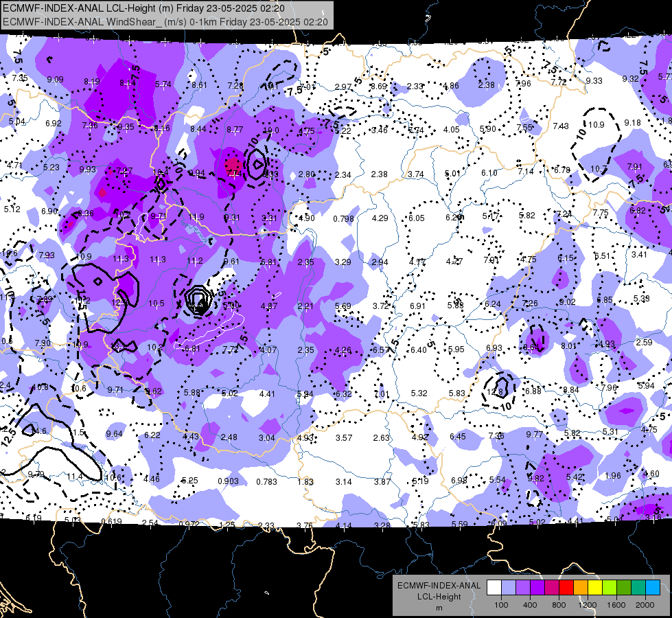Click the '100' tick label in the legend

(501, 605)
